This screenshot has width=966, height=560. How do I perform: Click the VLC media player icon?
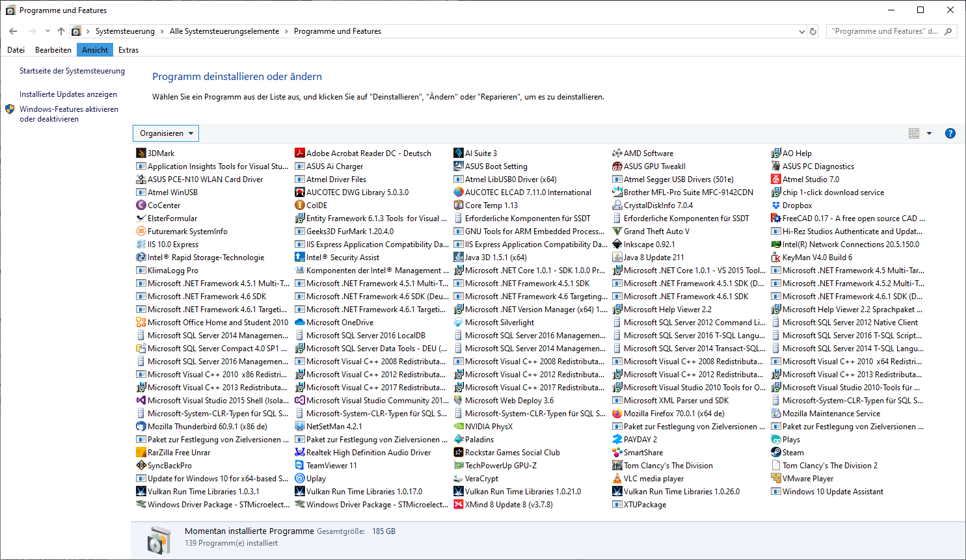pyautogui.click(x=617, y=479)
